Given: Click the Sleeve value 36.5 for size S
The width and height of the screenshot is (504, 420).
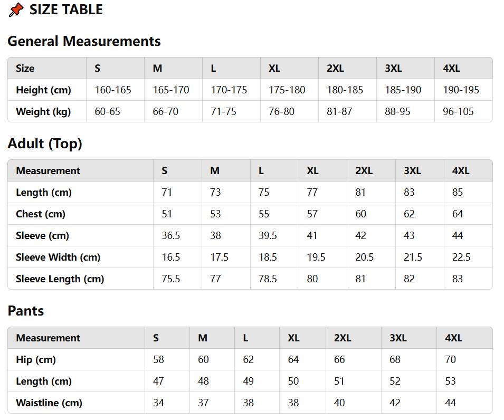Looking at the screenshot, I should coord(170,235).
